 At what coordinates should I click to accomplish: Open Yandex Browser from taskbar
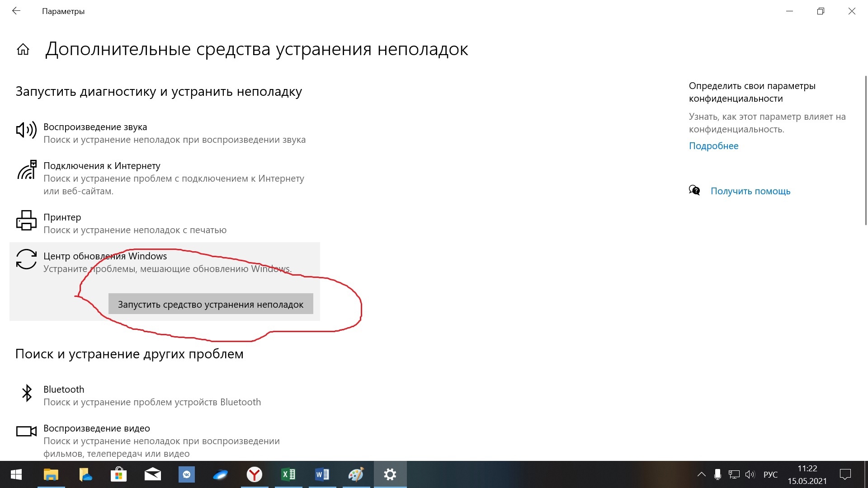(255, 474)
